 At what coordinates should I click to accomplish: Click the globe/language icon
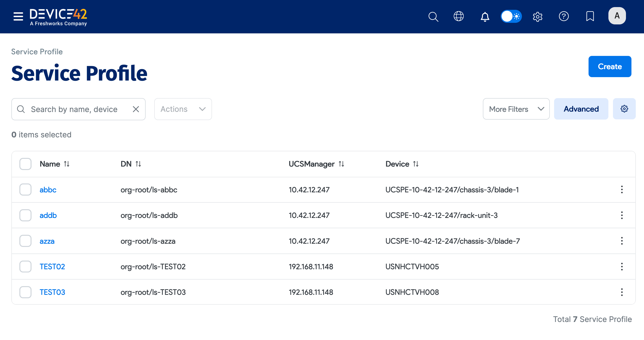(459, 16)
